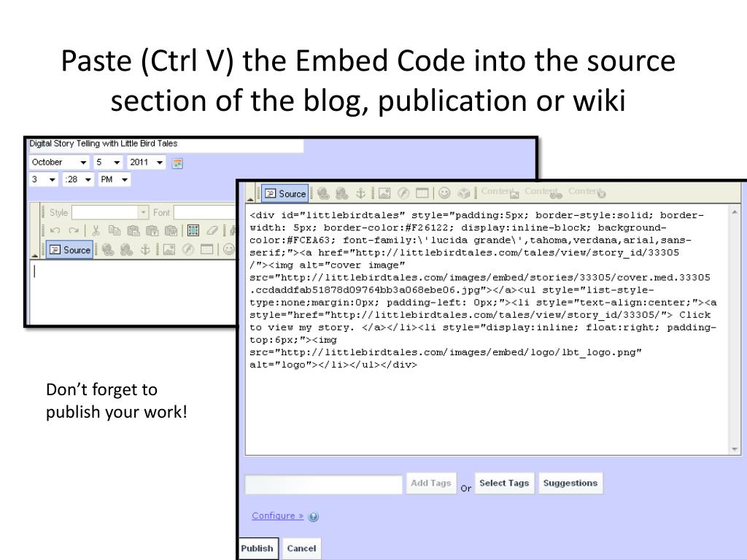
Task: Click table icon in back editor toolbar
Action: [x=206, y=249]
